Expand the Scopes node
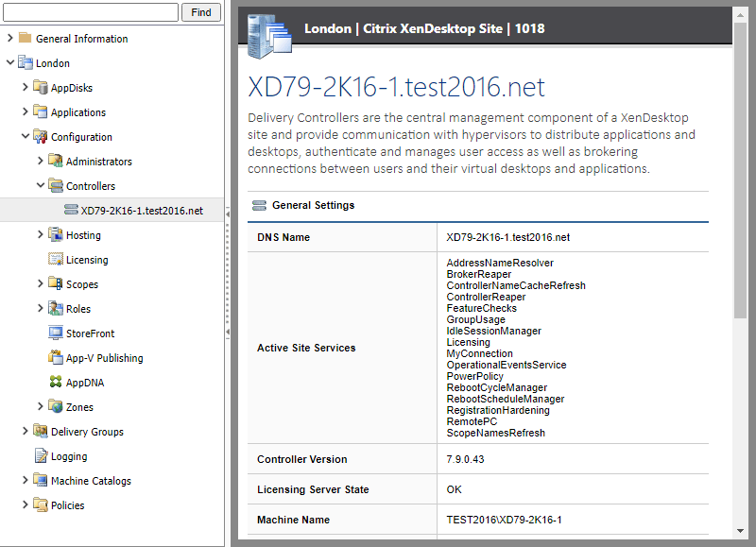756x547 pixels. coord(41,283)
